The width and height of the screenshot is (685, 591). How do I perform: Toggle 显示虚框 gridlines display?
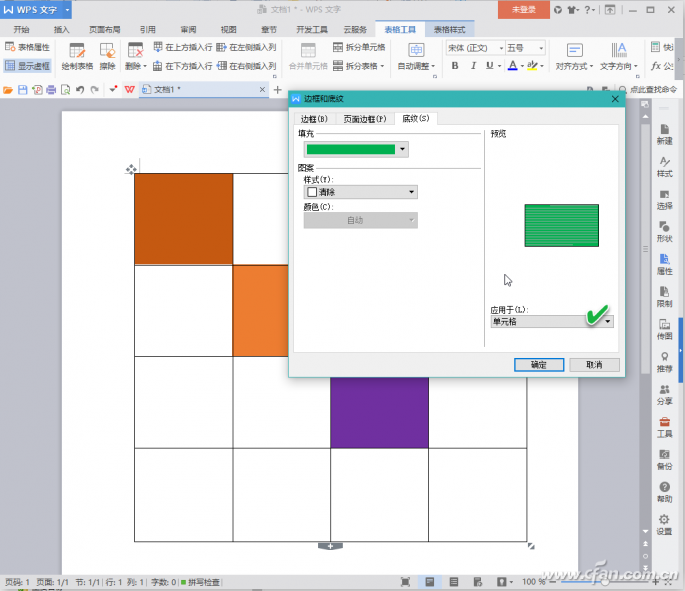tap(28, 66)
